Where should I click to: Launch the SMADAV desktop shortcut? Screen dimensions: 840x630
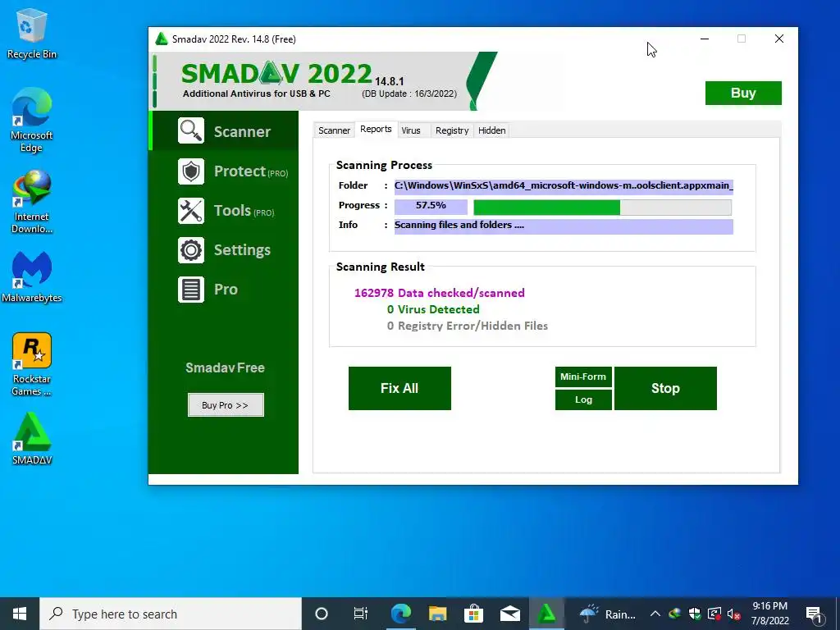point(32,438)
